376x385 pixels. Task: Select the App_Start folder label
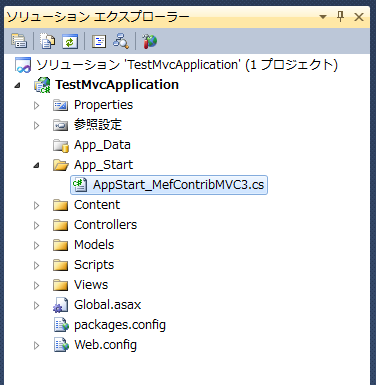coord(103,165)
